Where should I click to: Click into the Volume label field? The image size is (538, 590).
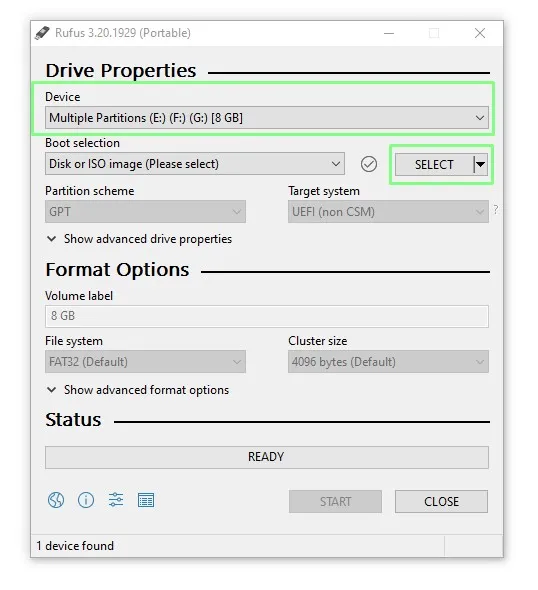coord(267,316)
